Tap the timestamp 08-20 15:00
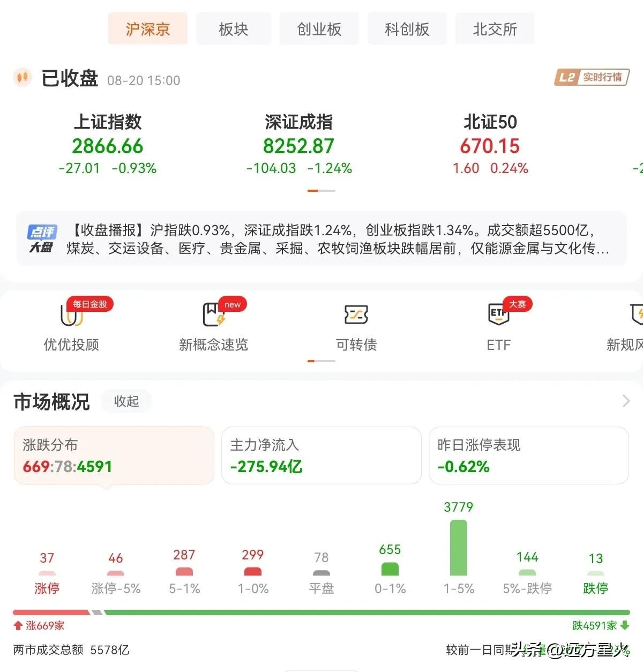 144,80
